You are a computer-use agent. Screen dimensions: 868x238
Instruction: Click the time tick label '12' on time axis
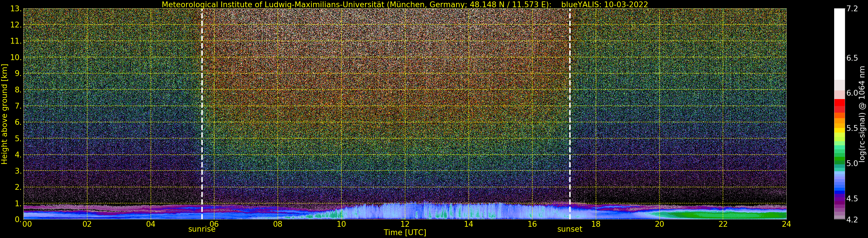pyautogui.click(x=405, y=224)
